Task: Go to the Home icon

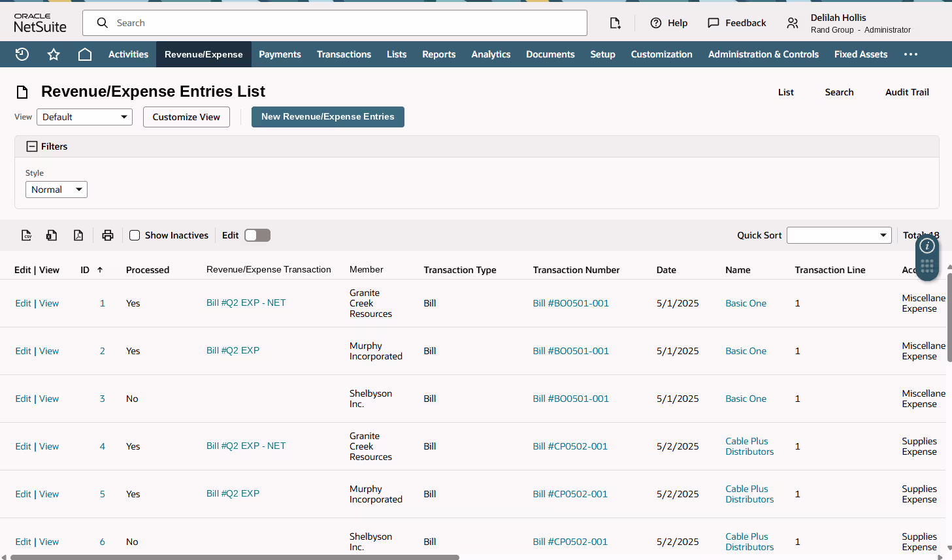Action: (x=85, y=54)
